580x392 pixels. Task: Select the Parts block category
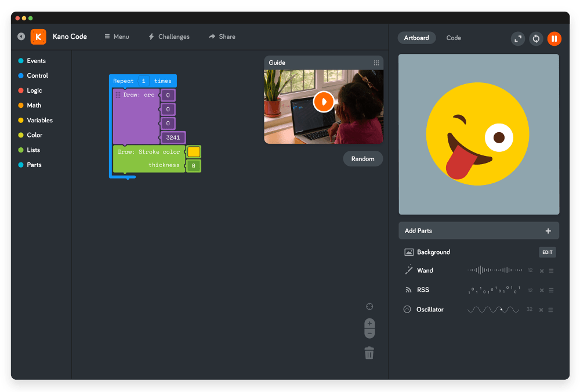[30, 165]
